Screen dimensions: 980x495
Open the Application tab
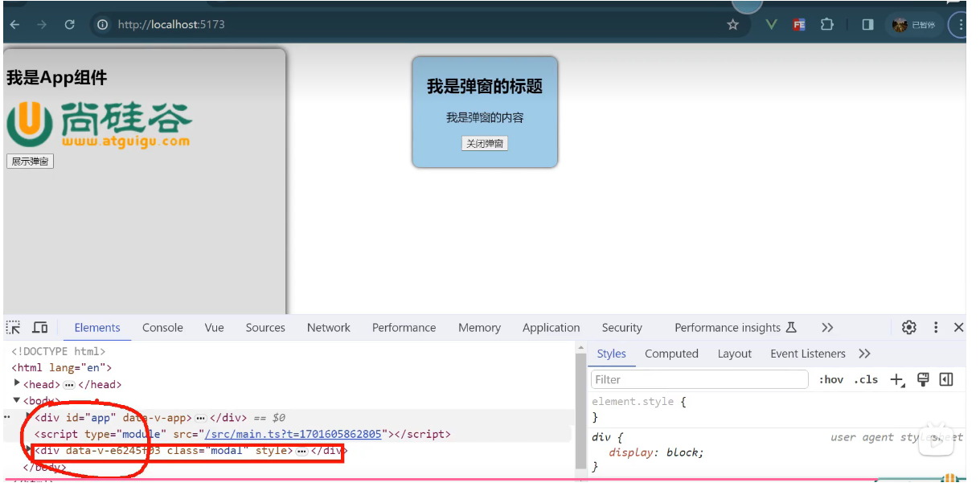pyautogui.click(x=551, y=328)
